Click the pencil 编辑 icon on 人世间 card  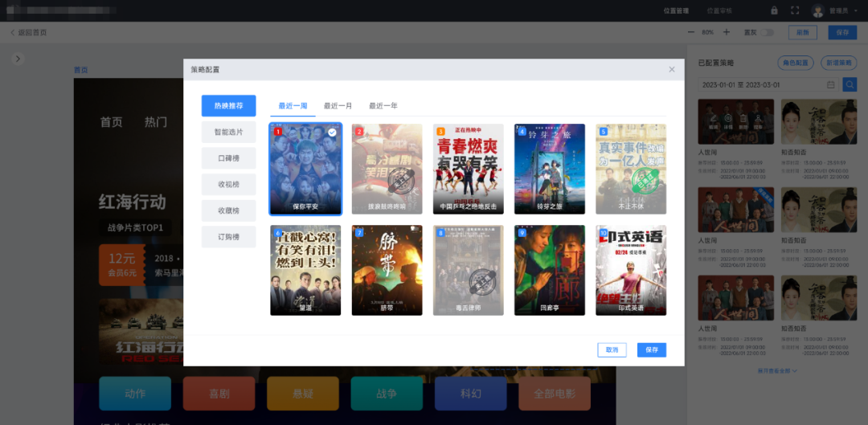click(x=714, y=118)
